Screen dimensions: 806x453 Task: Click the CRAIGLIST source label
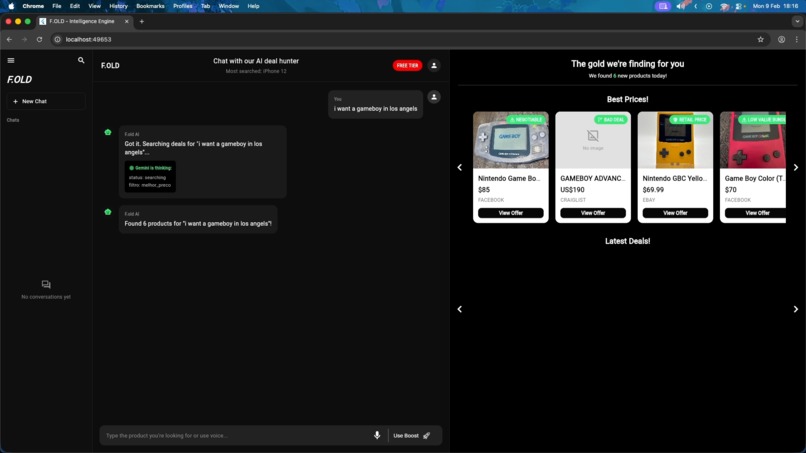click(573, 200)
